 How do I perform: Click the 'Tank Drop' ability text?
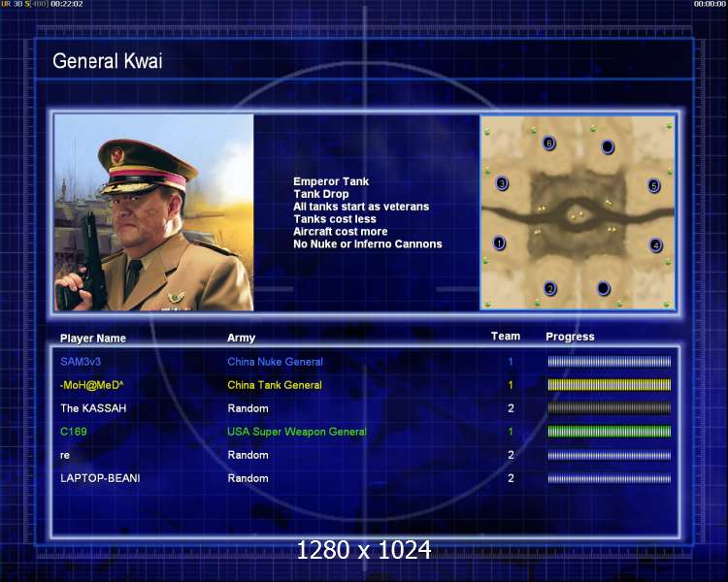click(x=321, y=194)
